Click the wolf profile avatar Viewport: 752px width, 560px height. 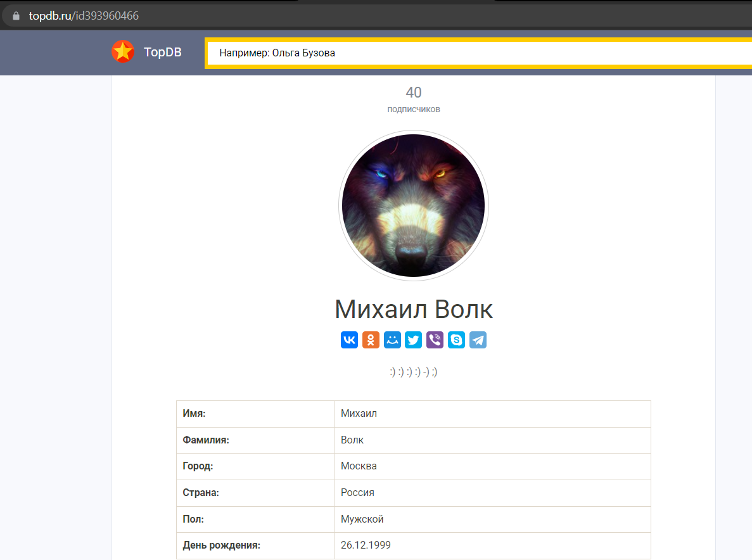[414, 205]
